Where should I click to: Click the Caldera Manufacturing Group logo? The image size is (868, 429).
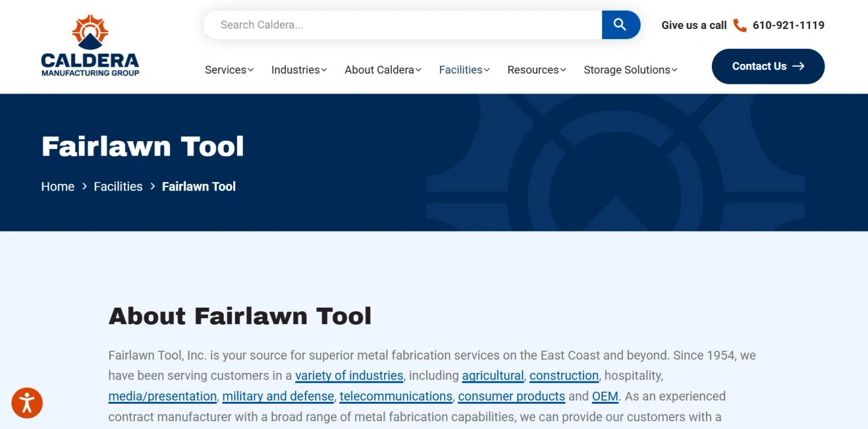[90, 46]
